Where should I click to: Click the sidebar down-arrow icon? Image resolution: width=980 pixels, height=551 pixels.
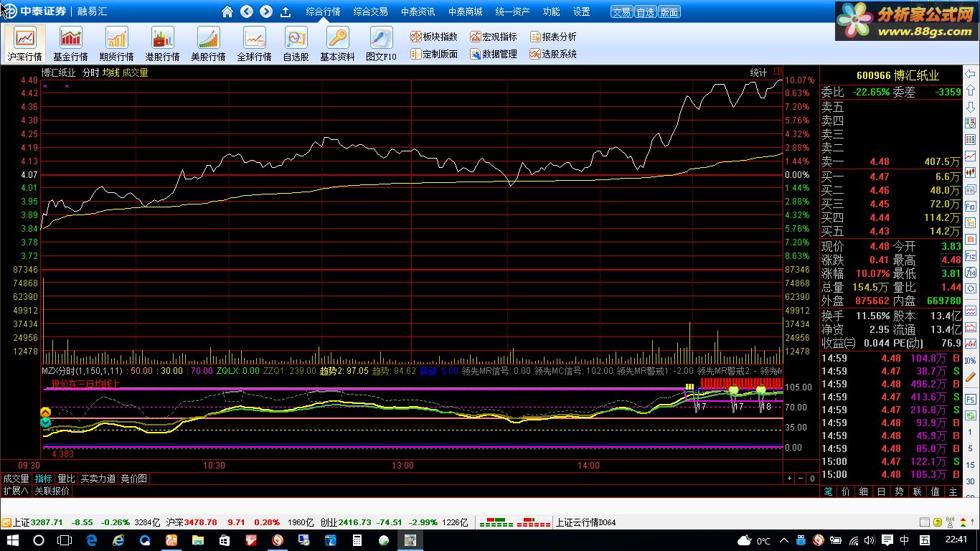pyautogui.click(x=971, y=107)
